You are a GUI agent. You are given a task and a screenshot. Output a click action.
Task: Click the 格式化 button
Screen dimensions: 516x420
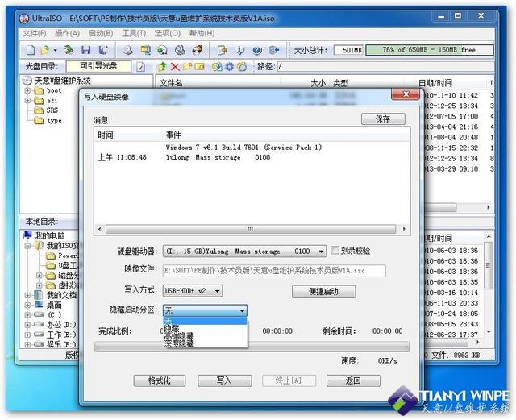(160, 380)
